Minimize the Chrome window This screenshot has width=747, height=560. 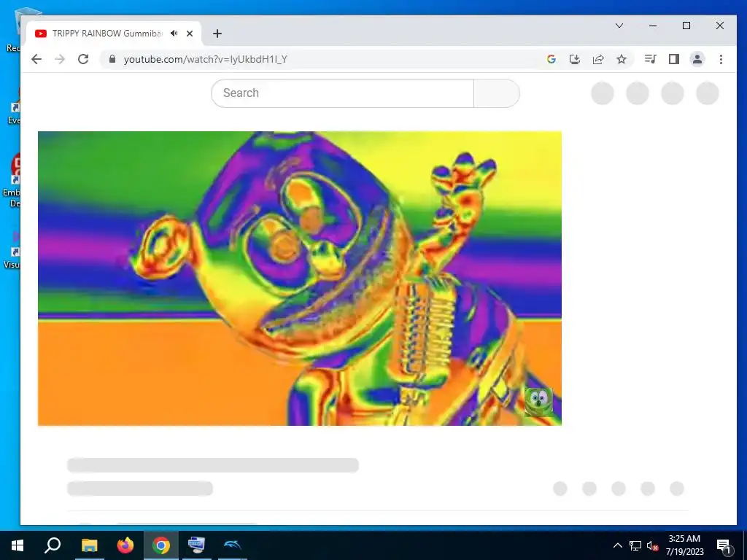pos(653,26)
